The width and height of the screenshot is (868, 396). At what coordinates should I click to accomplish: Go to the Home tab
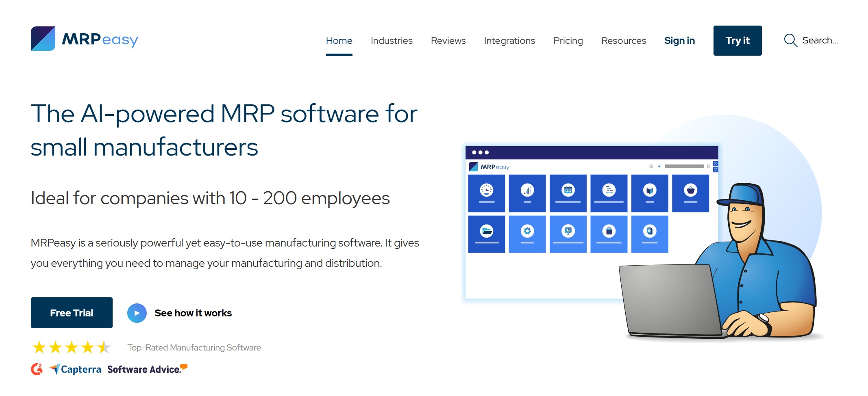coord(339,41)
